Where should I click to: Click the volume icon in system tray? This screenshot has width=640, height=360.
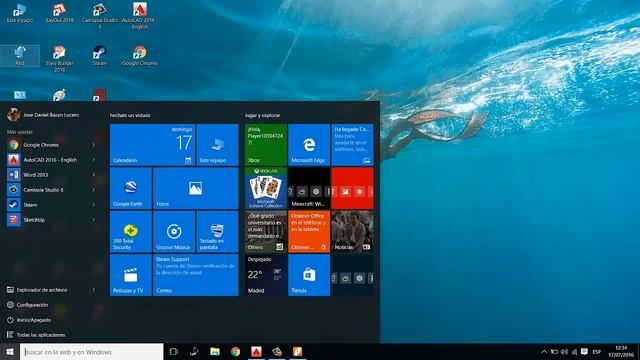pos(564,352)
